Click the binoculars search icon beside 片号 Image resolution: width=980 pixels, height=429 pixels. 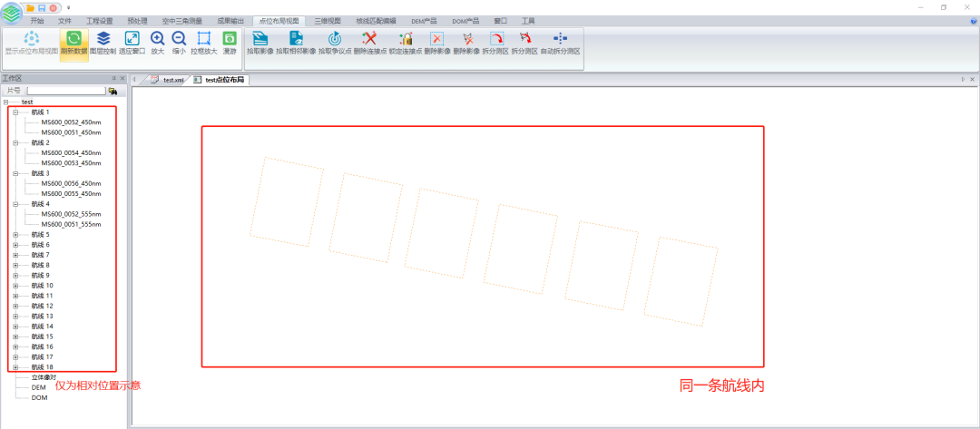pyautogui.click(x=113, y=91)
